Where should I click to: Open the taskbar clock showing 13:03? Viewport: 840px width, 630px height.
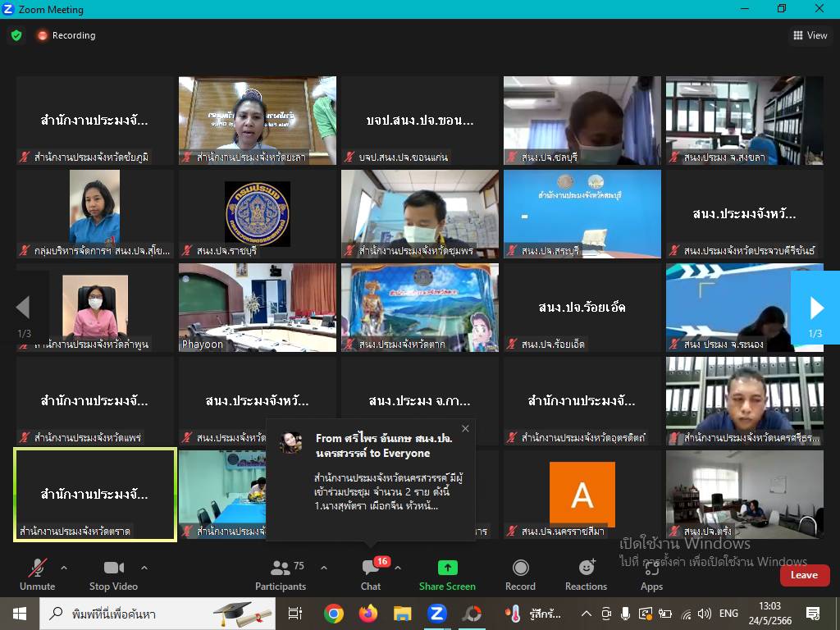pos(769,614)
